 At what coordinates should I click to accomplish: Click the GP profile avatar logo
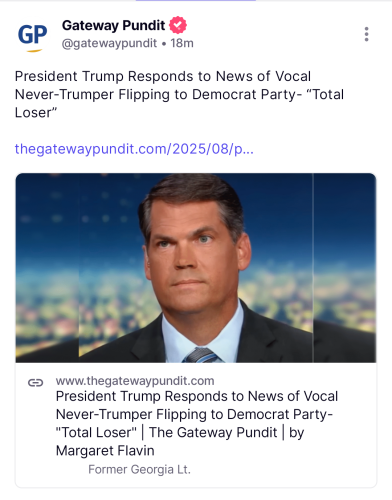point(32,36)
